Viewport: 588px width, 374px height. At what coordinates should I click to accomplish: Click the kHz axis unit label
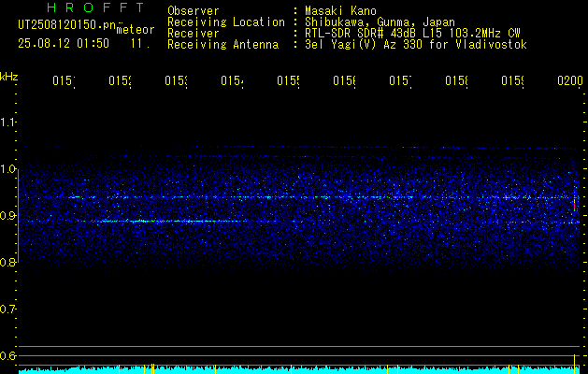(8, 77)
